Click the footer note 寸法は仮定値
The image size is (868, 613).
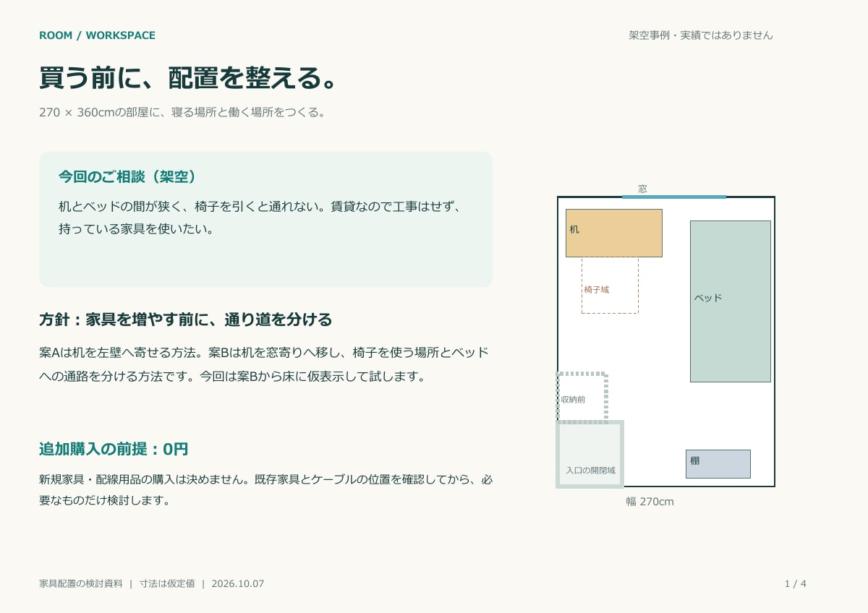(x=167, y=583)
